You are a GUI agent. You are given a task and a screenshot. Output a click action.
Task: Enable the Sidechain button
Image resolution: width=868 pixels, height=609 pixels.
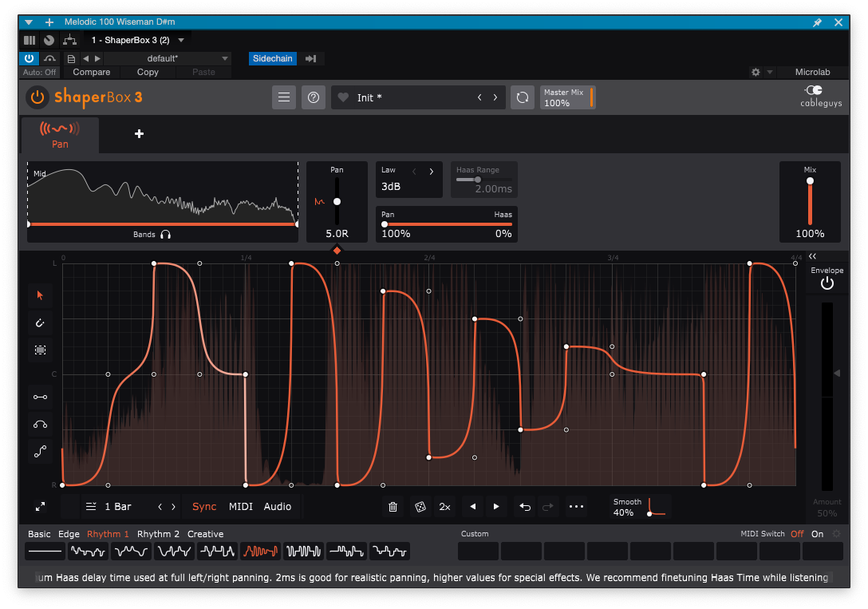pyautogui.click(x=272, y=58)
